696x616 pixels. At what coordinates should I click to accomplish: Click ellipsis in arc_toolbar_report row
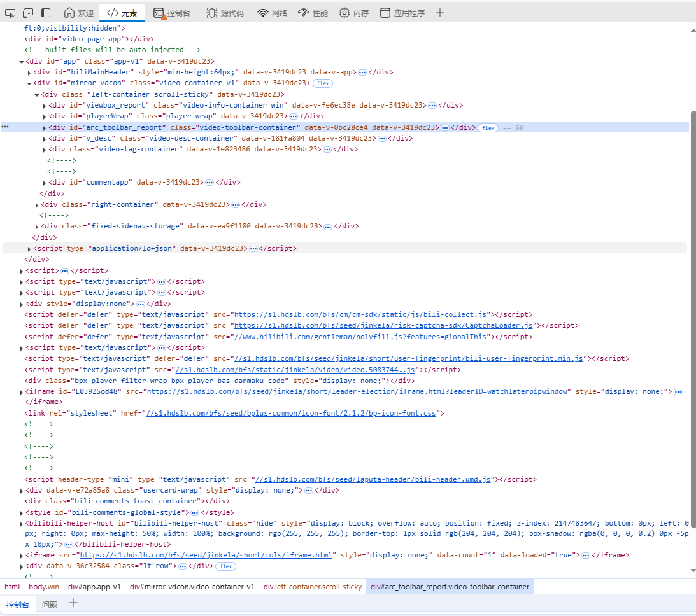click(x=445, y=128)
